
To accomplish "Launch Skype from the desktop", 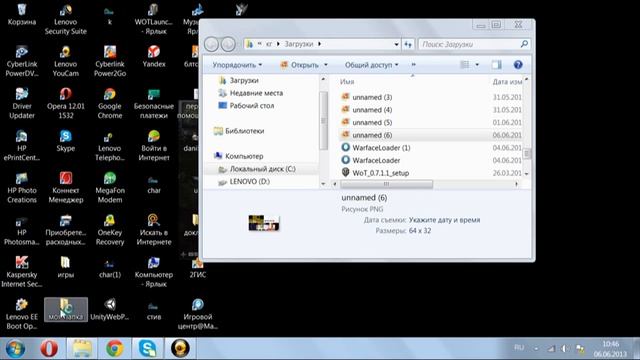I will [65, 141].
